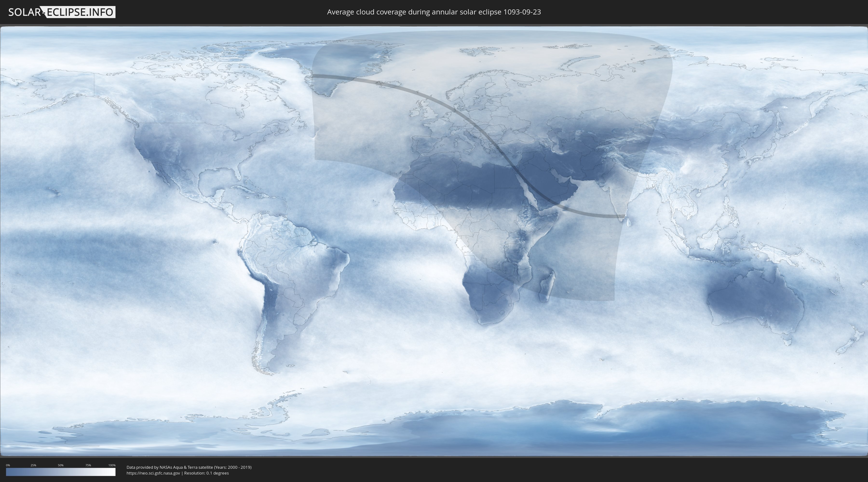
Task: Click the '50%' legend label
Action: click(x=61, y=465)
